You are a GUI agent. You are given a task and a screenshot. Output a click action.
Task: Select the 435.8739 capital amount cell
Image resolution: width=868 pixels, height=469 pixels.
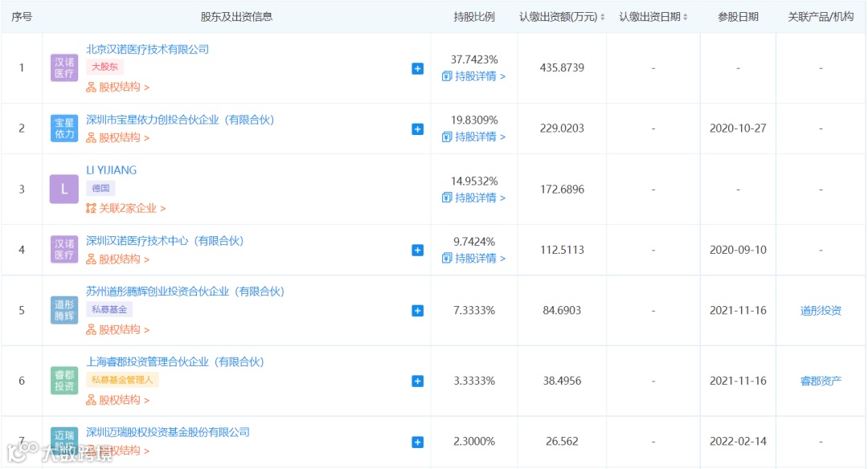point(562,67)
